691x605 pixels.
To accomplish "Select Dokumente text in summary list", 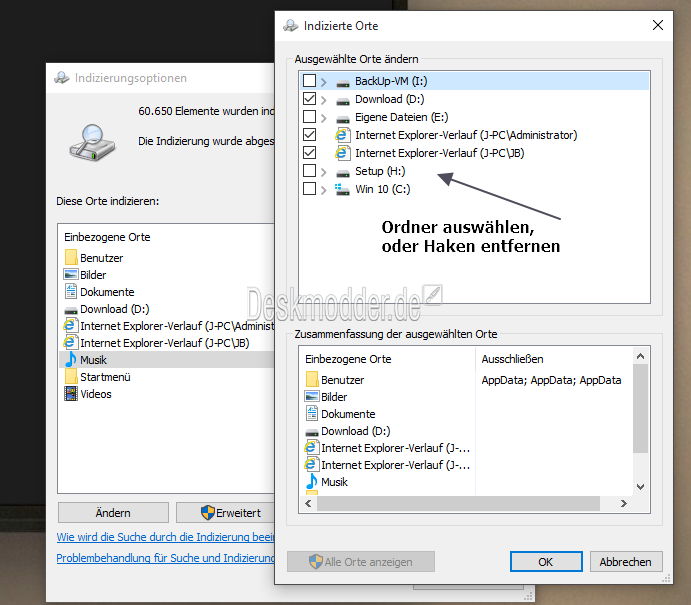I will click(348, 414).
